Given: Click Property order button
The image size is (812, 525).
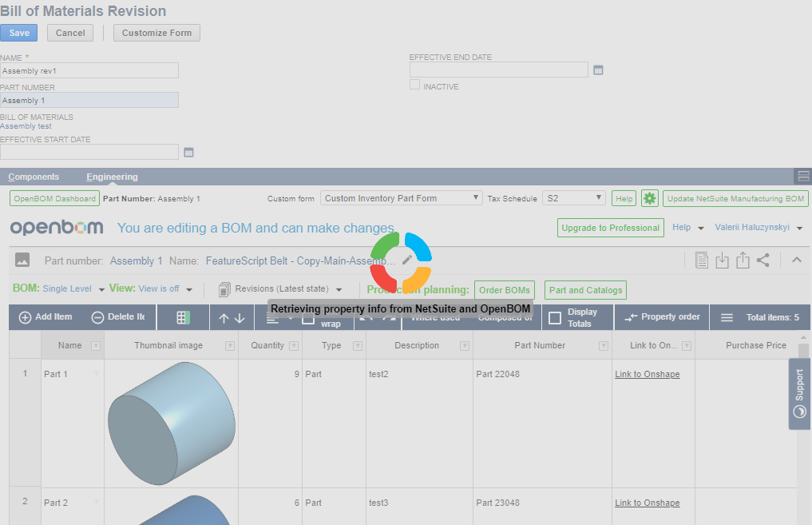Looking at the screenshot, I should click(662, 316).
